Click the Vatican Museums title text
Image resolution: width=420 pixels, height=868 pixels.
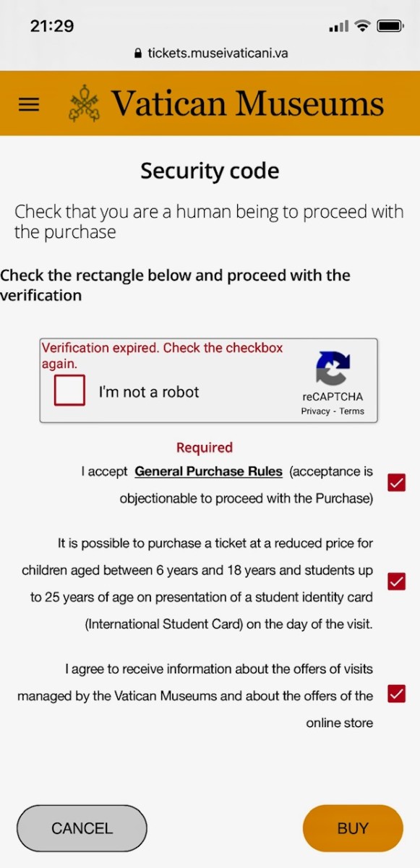(x=247, y=104)
